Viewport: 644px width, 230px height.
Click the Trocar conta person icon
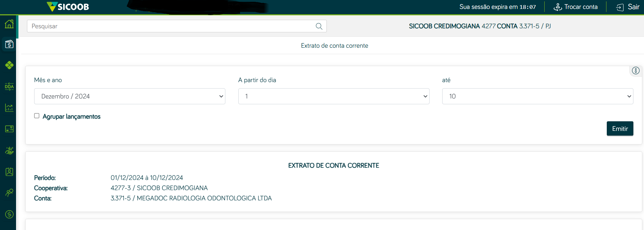point(558,7)
